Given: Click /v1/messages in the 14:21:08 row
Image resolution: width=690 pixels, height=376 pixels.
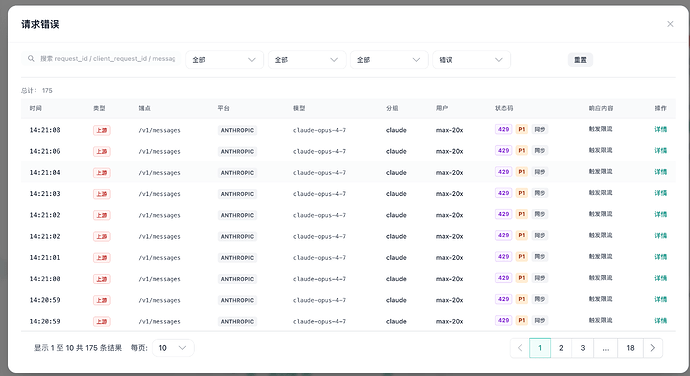Looking at the screenshot, I should 159,130.
